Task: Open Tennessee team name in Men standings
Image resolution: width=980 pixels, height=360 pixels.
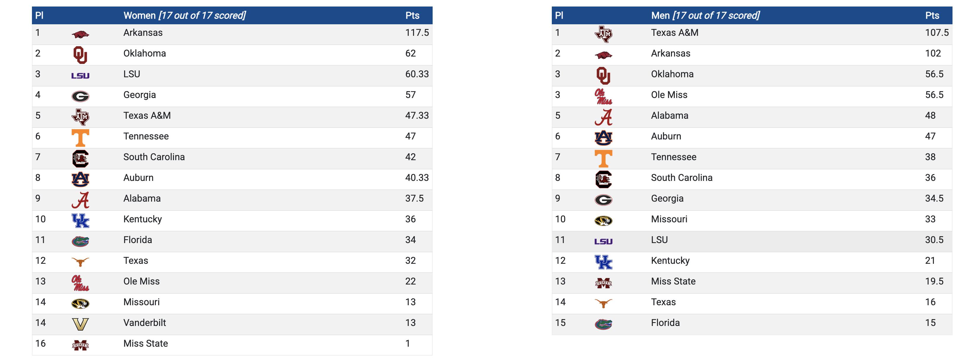Action: (673, 157)
